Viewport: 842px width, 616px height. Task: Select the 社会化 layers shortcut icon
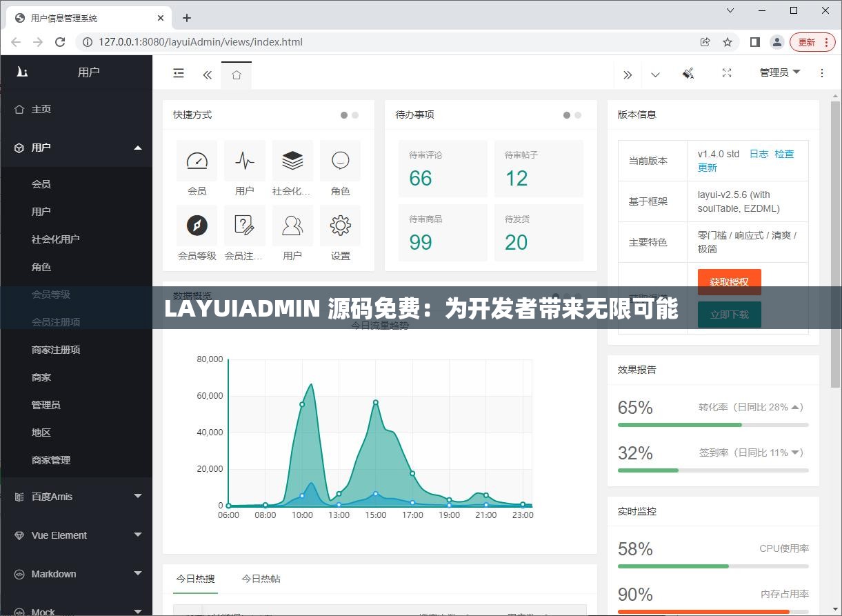coord(292,161)
